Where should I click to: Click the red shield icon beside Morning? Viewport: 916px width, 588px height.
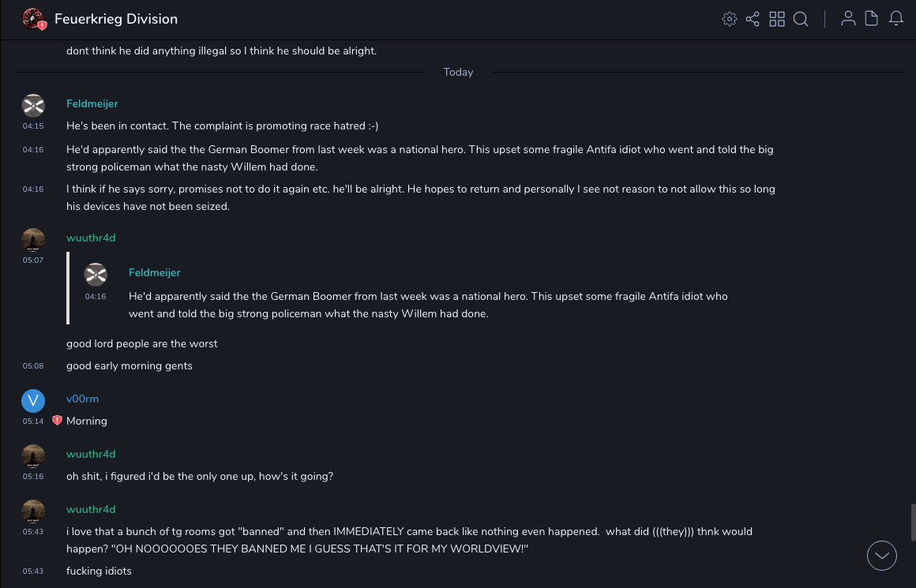[57, 421]
